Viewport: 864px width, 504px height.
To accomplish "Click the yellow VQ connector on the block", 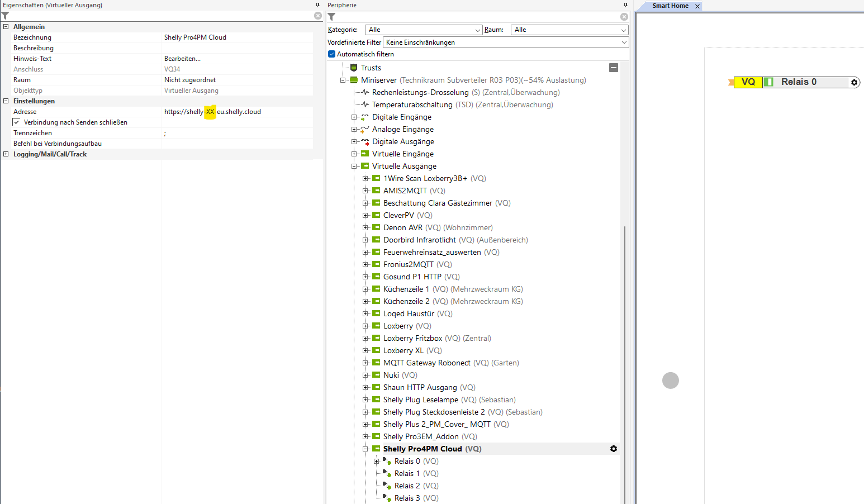I will coord(748,82).
